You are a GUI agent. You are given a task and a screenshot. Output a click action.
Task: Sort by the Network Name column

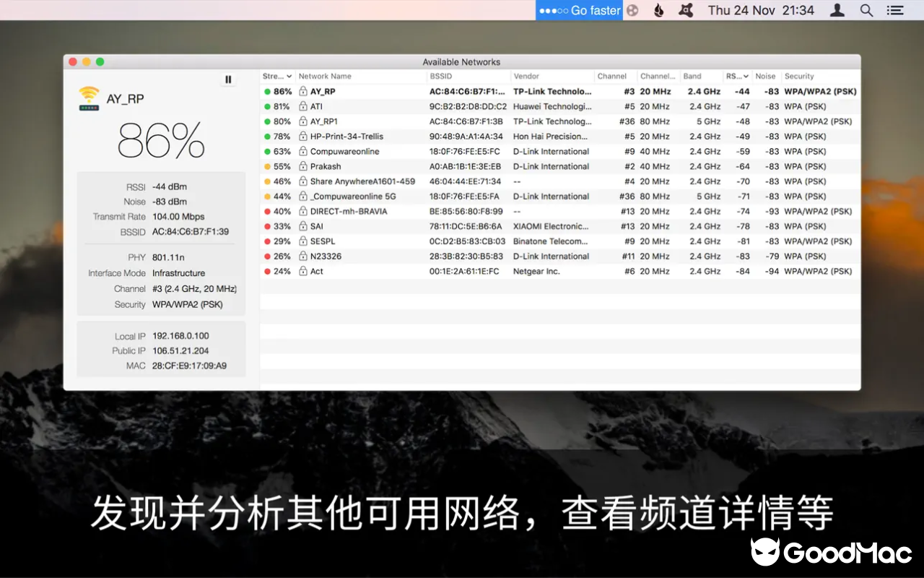click(x=360, y=76)
